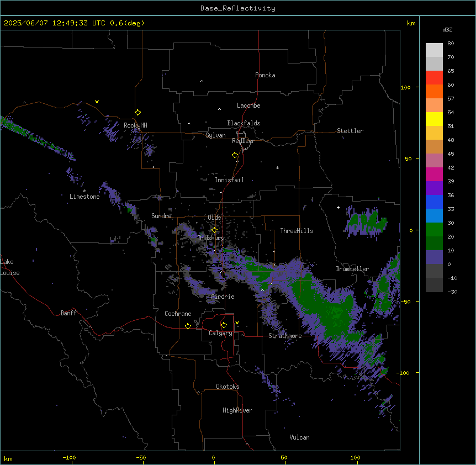Click the Ponoka city label
The image size is (476, 465).
(x=265, y=75)
